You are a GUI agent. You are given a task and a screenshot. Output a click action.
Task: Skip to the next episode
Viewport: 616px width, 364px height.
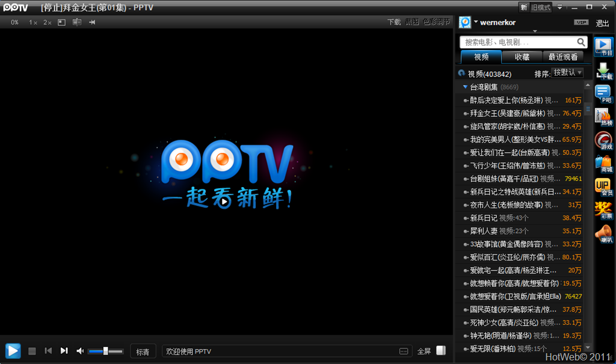(64, 351)
